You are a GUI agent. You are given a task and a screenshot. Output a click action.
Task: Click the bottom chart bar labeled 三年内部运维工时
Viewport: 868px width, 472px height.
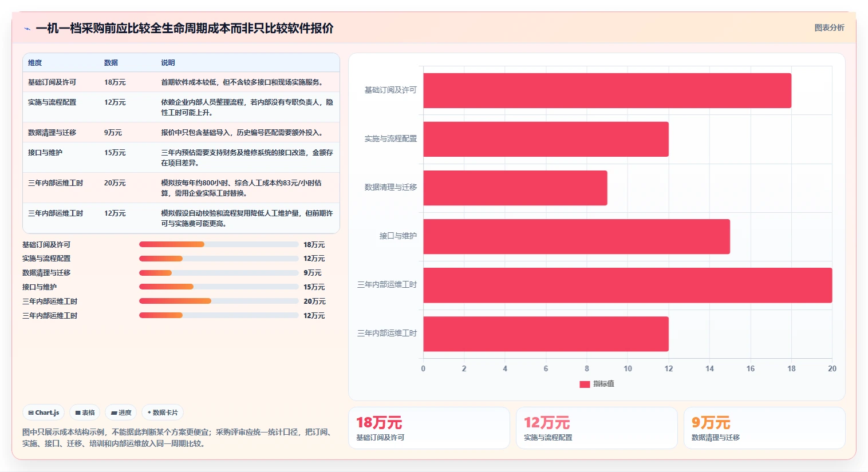pyautogui.click(x=546, y=334)
